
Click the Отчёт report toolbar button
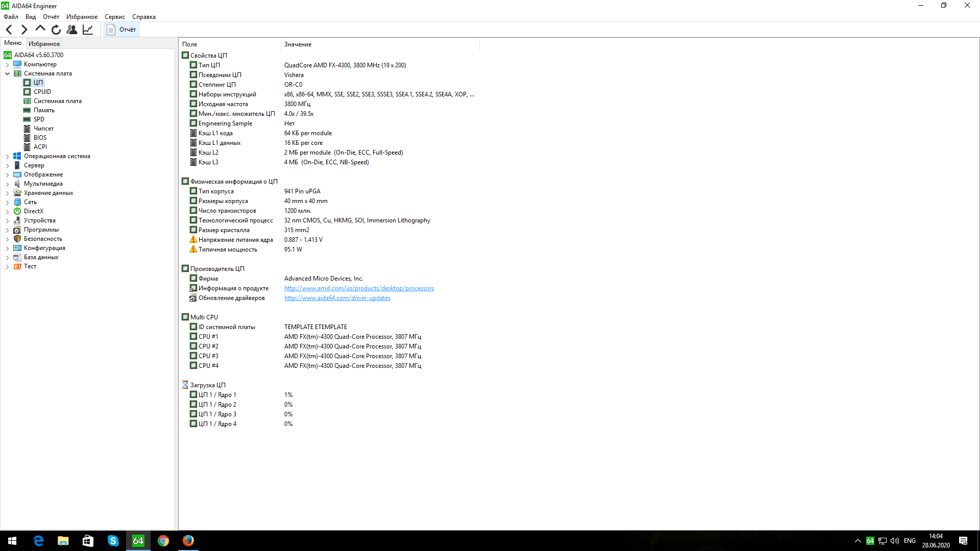(x=121, y=30)
